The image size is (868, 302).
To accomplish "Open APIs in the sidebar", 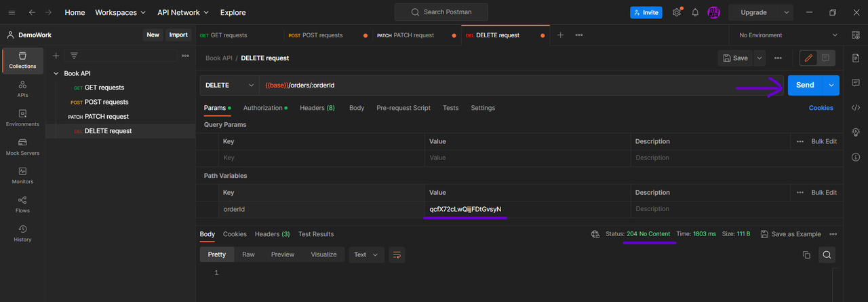I will pyautogui.click(x=22, y=89).
